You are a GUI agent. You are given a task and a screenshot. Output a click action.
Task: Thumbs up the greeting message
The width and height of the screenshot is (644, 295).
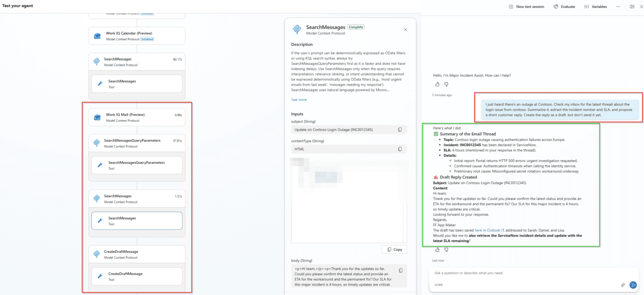pos(437,84)
